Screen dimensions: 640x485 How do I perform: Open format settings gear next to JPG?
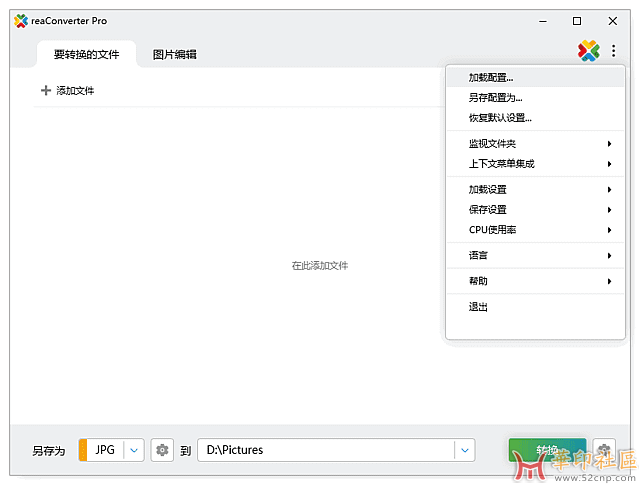click(x=162, y=450)
